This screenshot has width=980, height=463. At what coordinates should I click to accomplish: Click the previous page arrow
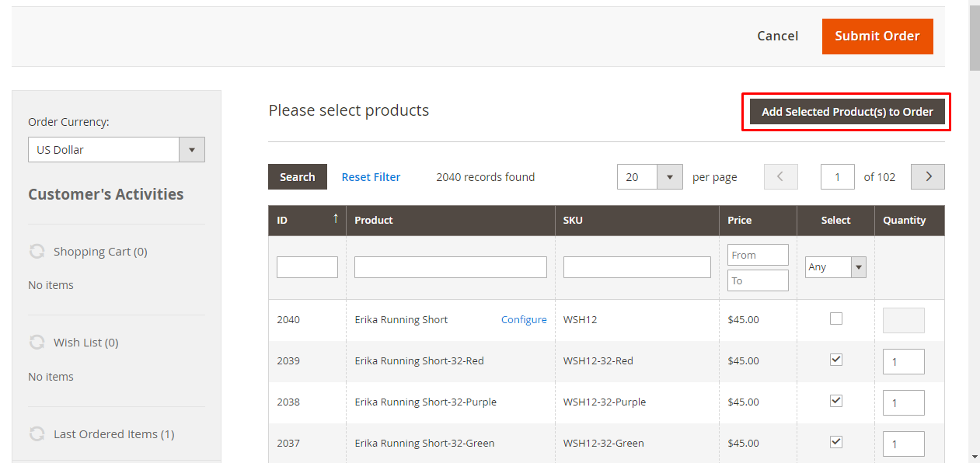coord(780,177)
